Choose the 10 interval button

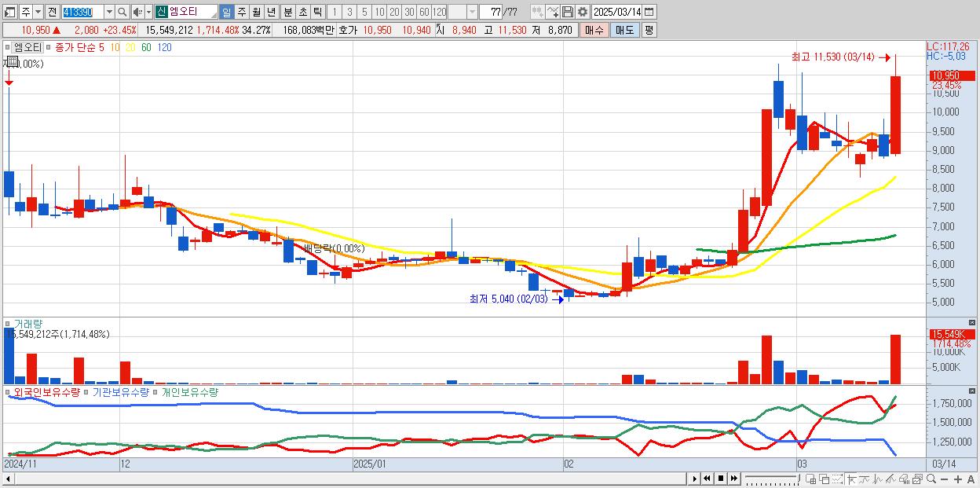coord(379,12)
